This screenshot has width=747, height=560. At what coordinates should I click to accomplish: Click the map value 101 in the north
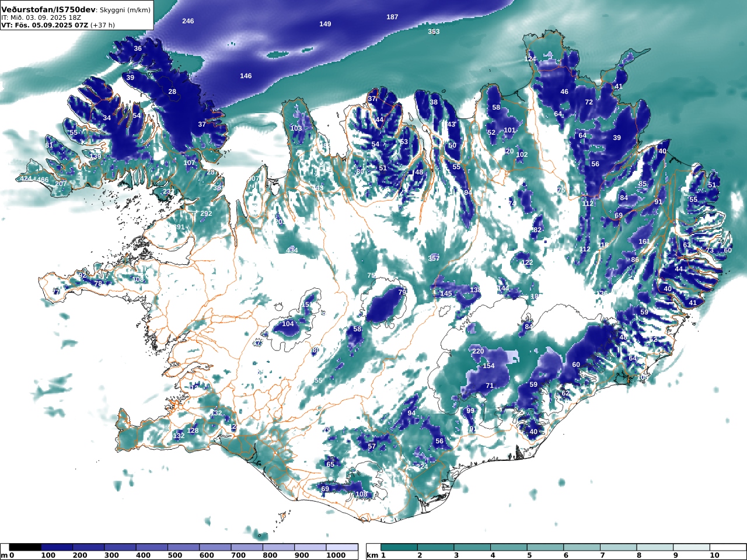(x=510, y=130)
